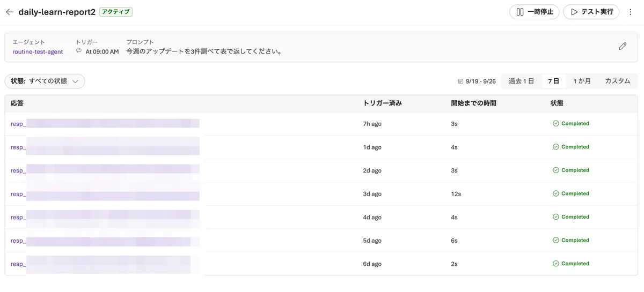The image size is (644, 292).
Task: Click the Completed check icon for 6d ago run
Action: coord(556,264)
